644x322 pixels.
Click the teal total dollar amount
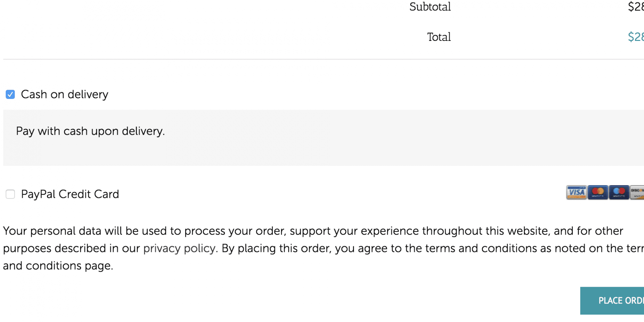636,37
